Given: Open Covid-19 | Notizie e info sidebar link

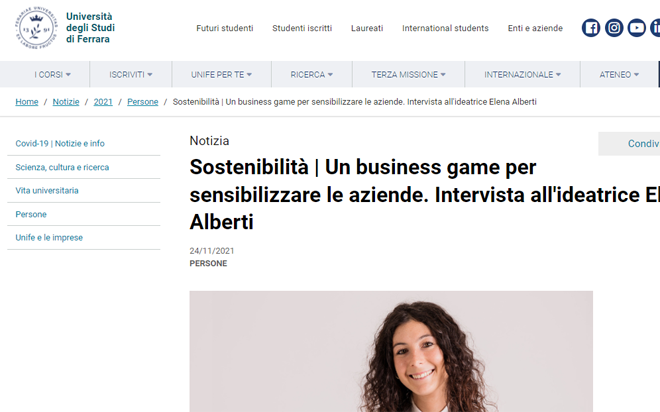Looking at the screenshot, I should pos(60,144).
